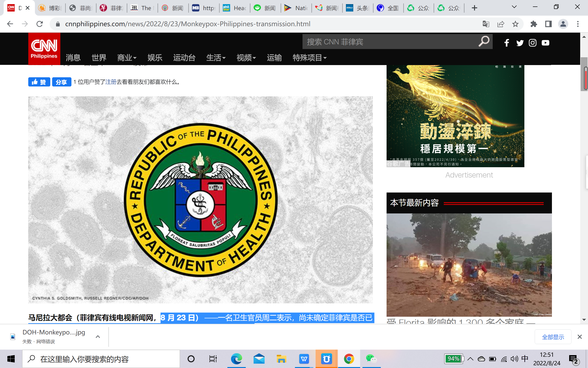Expand 商业 business dropdown
The height and width of the screenshot is (368, 588).
tap(127, 58)
